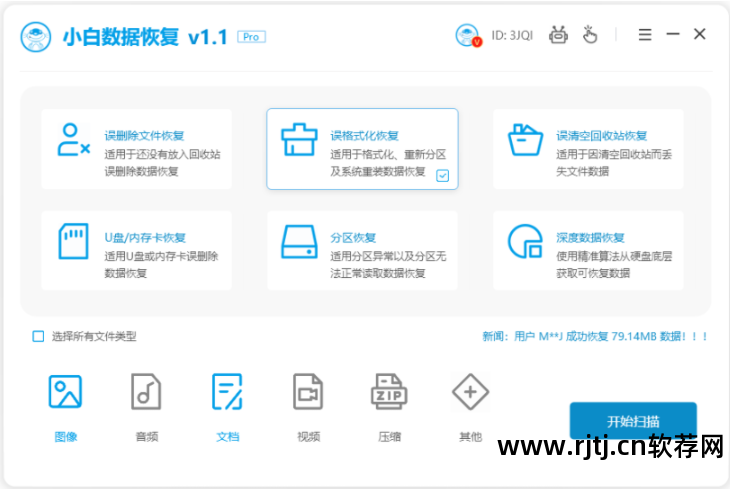
Task: Toggle the 其他 other file type icon
Action: pos(470,392)
